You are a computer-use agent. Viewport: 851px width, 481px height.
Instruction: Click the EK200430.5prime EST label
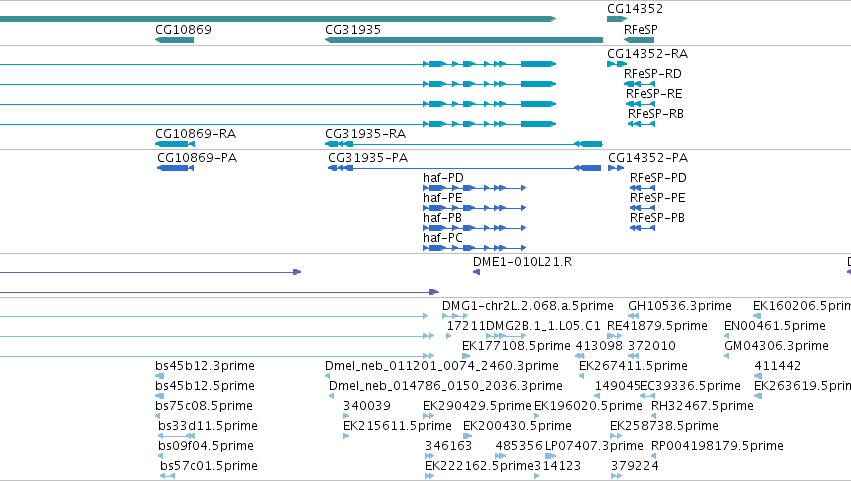point(517,427)
